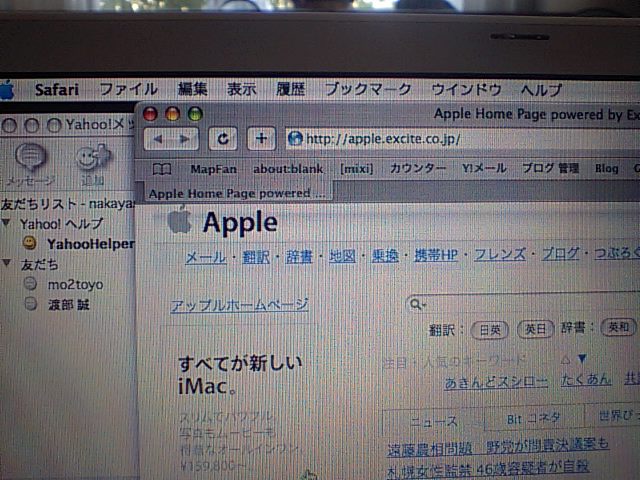Open the 編集 menu
640x480 pixels.
[192, 89]
